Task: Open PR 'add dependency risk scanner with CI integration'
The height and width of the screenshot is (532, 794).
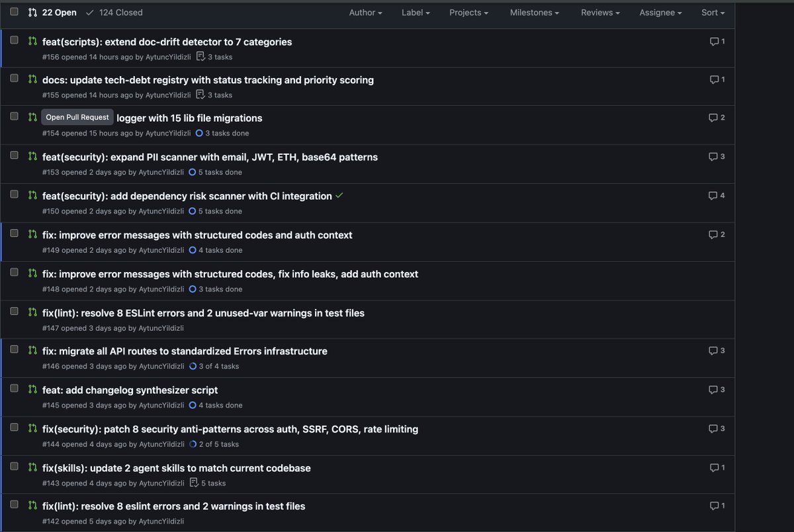Action: click(187, 197)
